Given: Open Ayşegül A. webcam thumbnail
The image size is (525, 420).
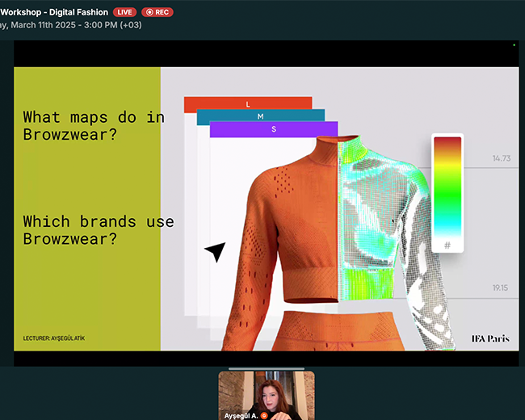Looking at the screenshot, I should [267, 395].
